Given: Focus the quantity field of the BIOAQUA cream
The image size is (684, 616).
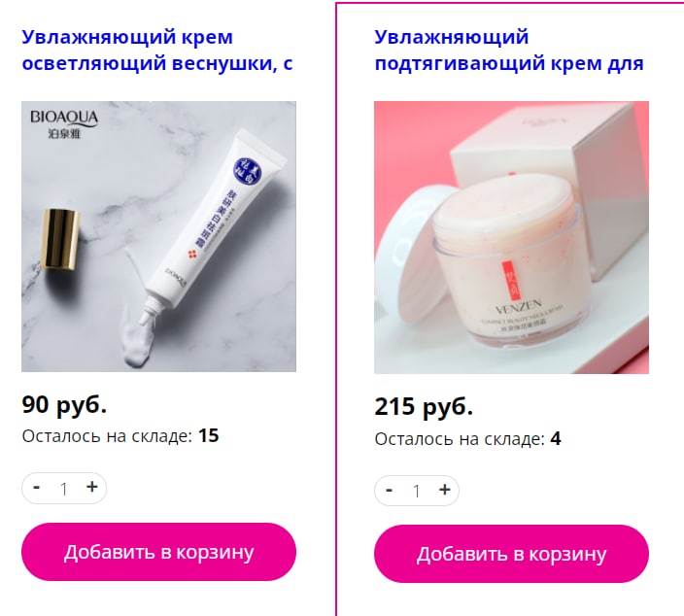Looking at the screenshot, I should click(x=64, y=489).
